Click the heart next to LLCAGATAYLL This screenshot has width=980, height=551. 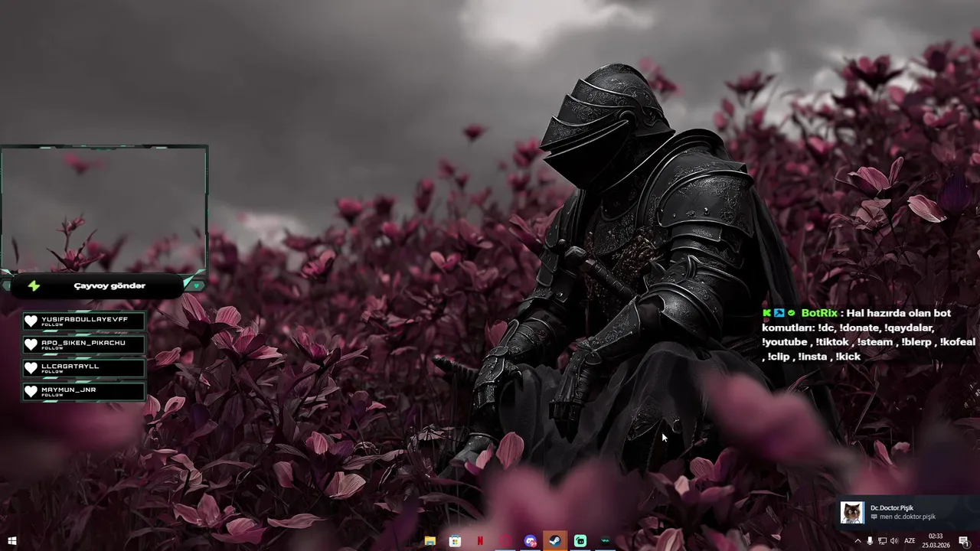[x=31, y=368]
